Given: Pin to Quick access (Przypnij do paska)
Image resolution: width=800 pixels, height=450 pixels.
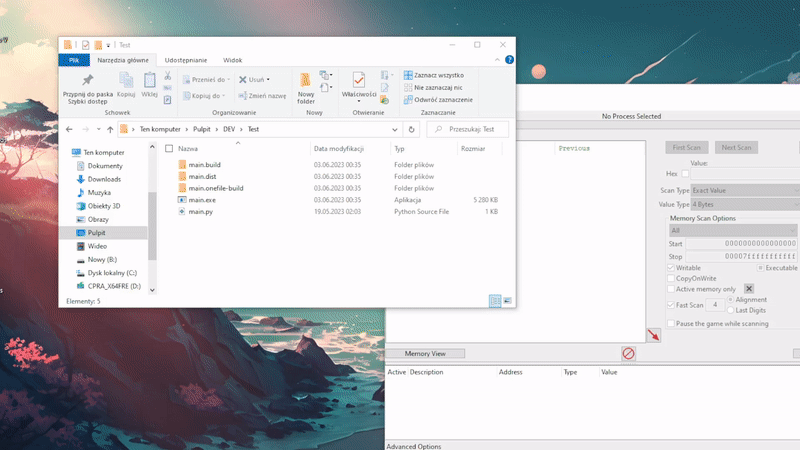Looking at the screenshot, I should [88, 88].
